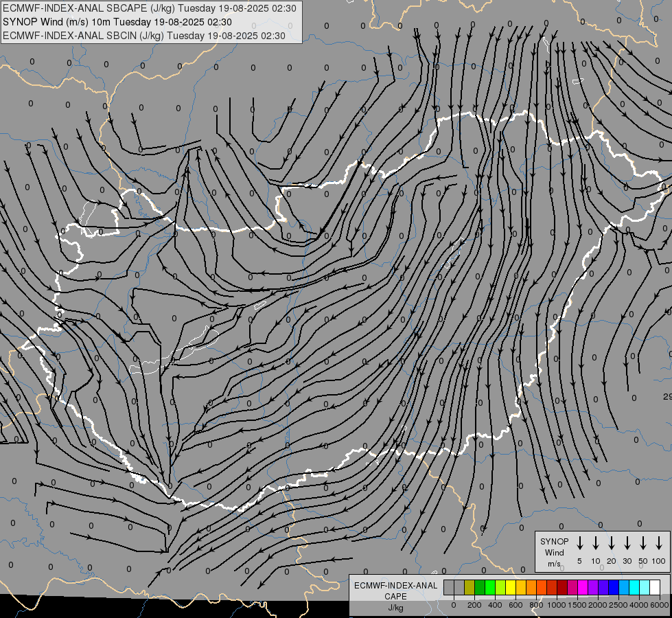Pick the yellow-green lime CAPE swatch
The width and height of the screenshot is (672, 618).
pos(500,588)
